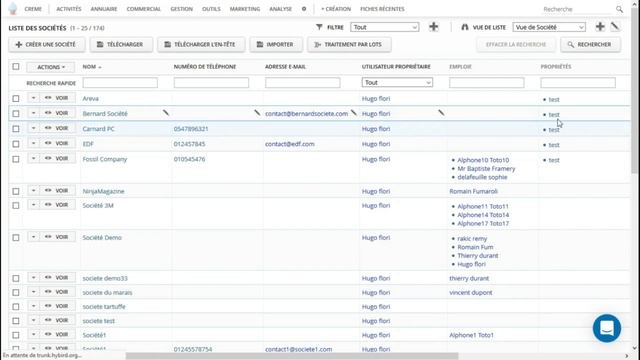
Task: Add a new filter with the plus icon
Action: pyautogui.click(x=433, y=27)
